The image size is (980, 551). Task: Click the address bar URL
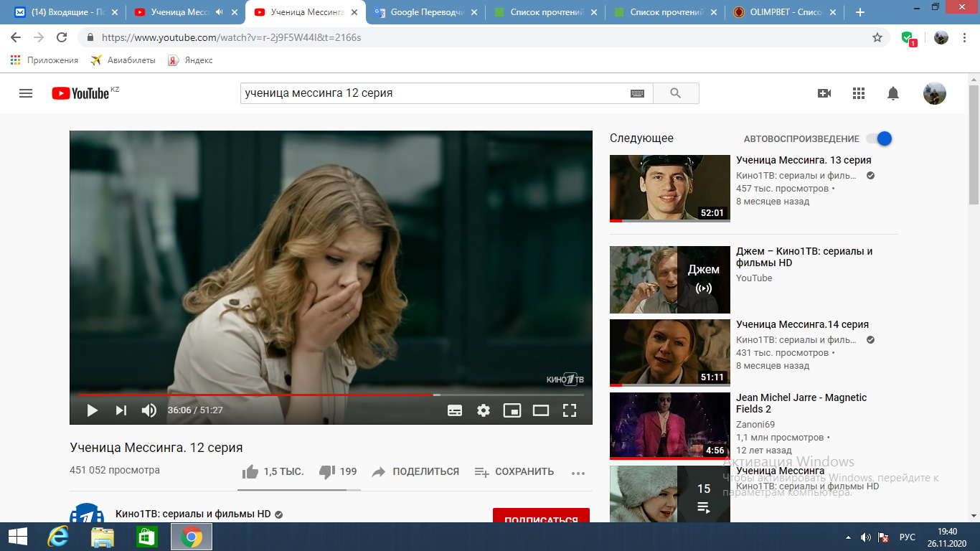(x=231, y=37)
